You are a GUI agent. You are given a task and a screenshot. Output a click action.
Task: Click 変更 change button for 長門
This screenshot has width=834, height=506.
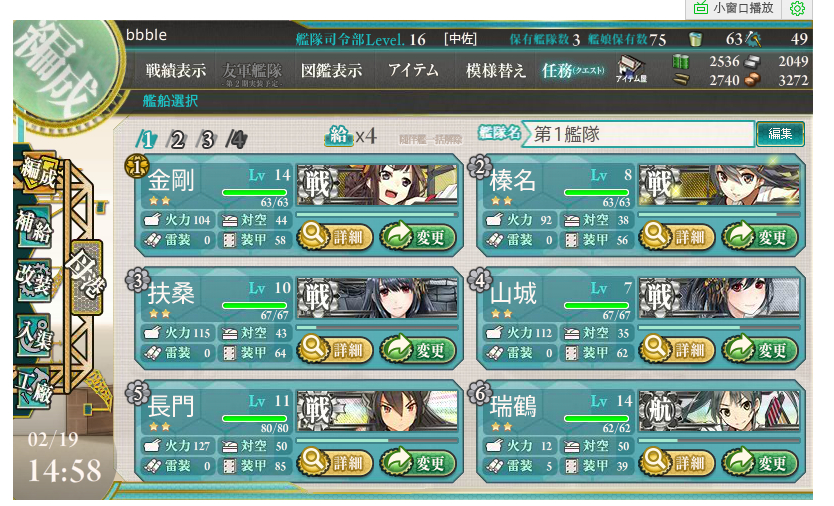[x=418, y=462]
